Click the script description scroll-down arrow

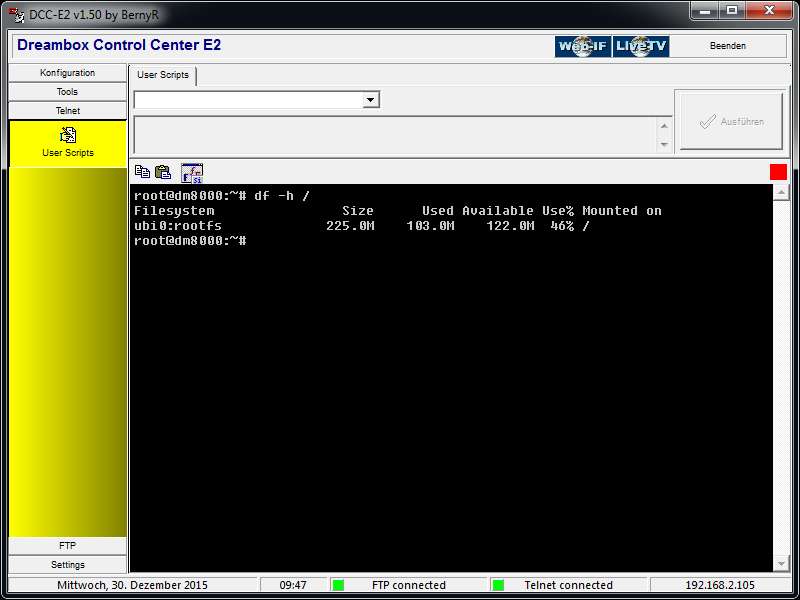pos(665,145)
